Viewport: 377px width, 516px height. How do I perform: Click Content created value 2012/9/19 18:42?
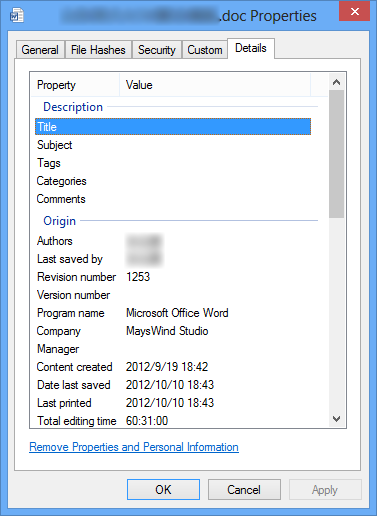[x=167, y=367]
